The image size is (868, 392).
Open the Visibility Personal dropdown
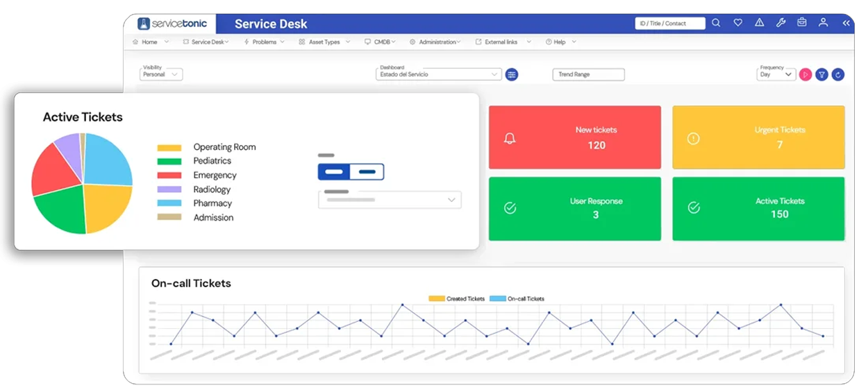pyautogui.click(x=161, y=74)
